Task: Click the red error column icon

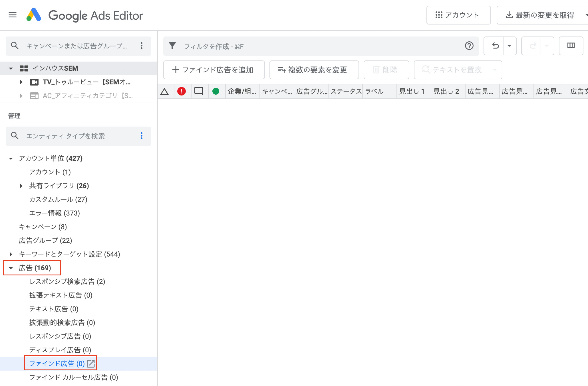Action: 182,91
